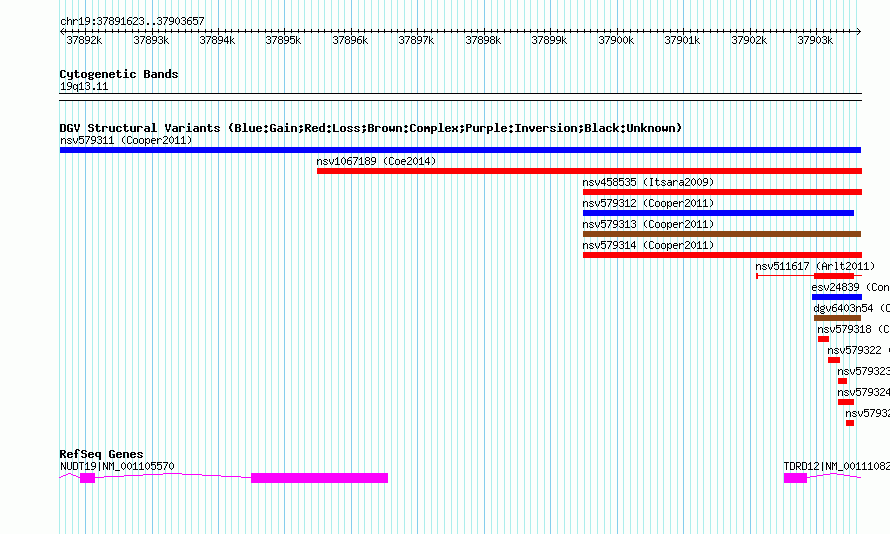Viewport: 890px width, 534px height.
Task: Click the ruler's right arrow end
Action: (x=859, y=32)
